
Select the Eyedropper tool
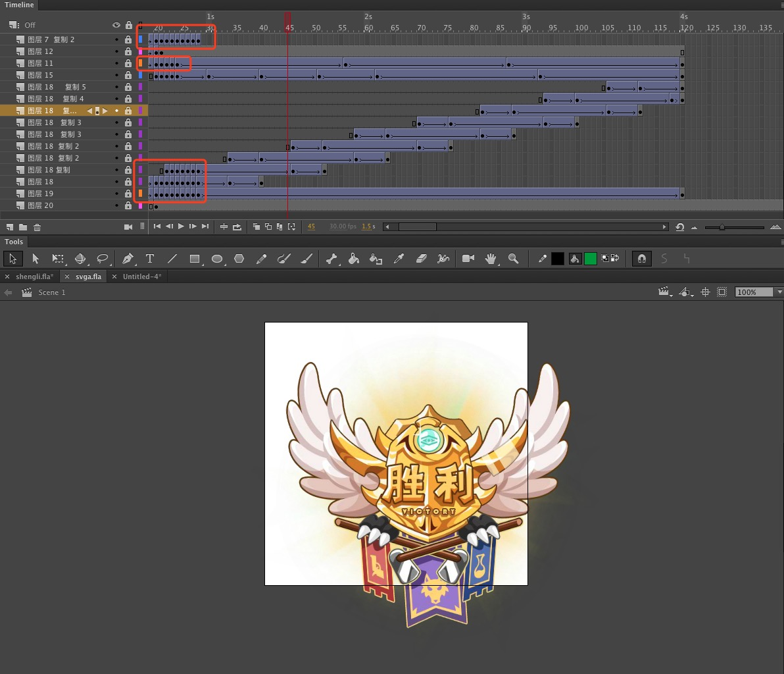399,259
